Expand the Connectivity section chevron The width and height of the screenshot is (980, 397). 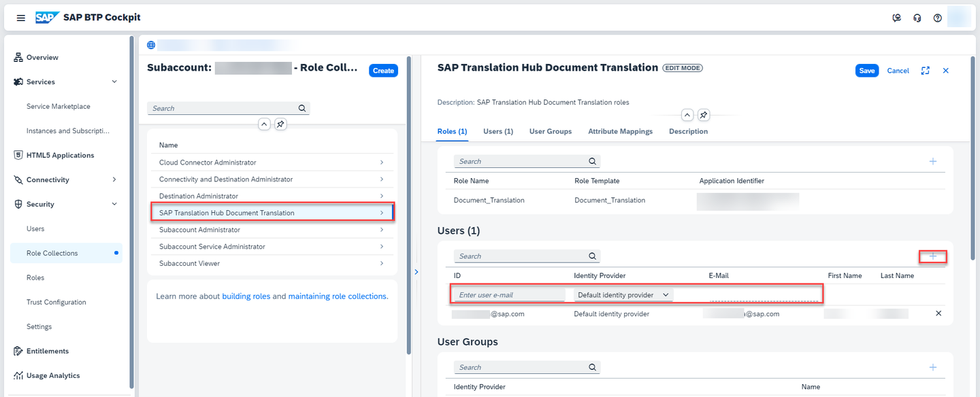click(x=114, y=179)
